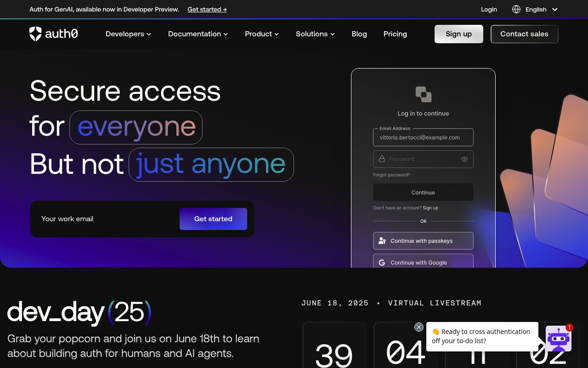This screenshot has height=368, width=588.
Task: Click the passkeys person icon
Action: 382,241
